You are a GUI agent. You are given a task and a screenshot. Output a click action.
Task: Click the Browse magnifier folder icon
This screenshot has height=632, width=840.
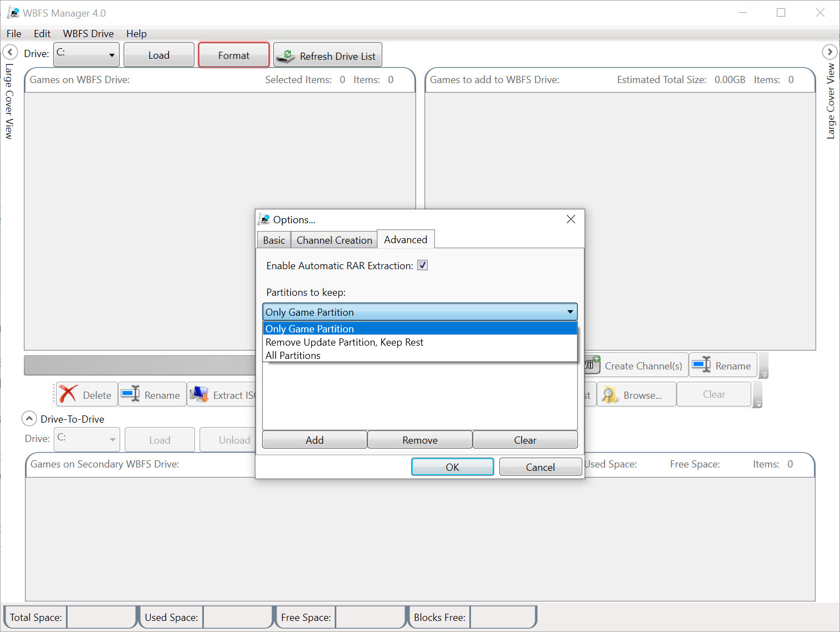tap(610, 395)
